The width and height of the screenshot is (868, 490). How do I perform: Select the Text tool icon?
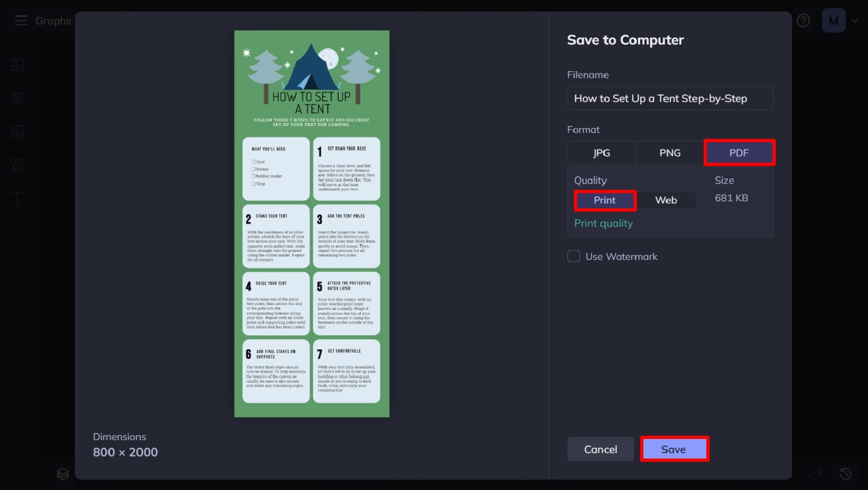coord(17,198)
